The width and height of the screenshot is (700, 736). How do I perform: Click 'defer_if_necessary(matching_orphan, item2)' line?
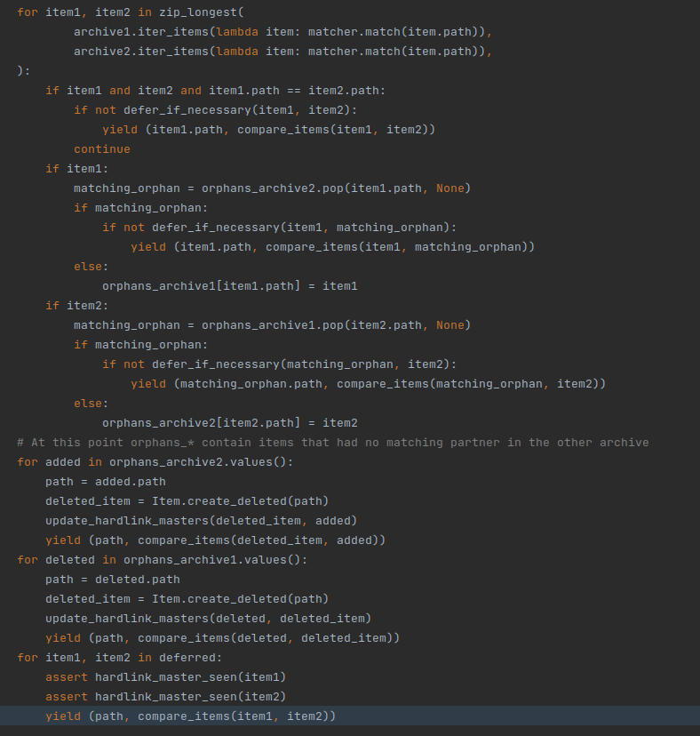[x=279, y=364]
